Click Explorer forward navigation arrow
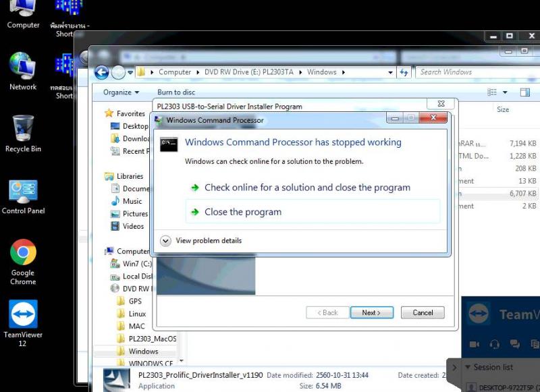Screen dimensions: 540x392 tap(118, 72)
